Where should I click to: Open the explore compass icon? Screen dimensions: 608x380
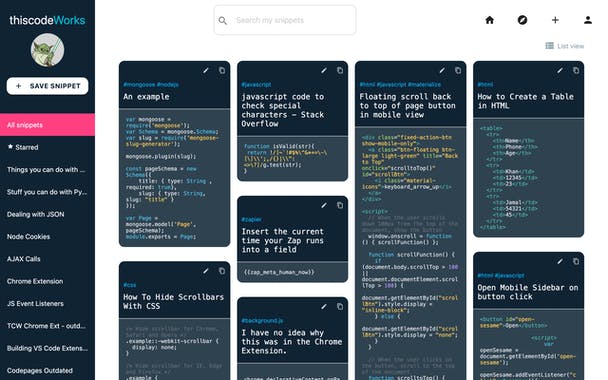pos(522,20)
